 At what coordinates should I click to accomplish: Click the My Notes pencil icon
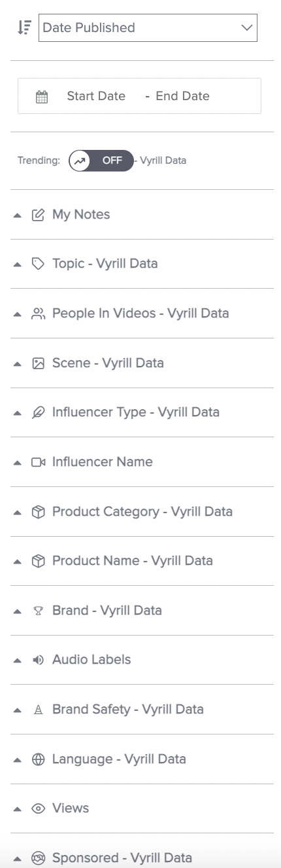point(38,215)
